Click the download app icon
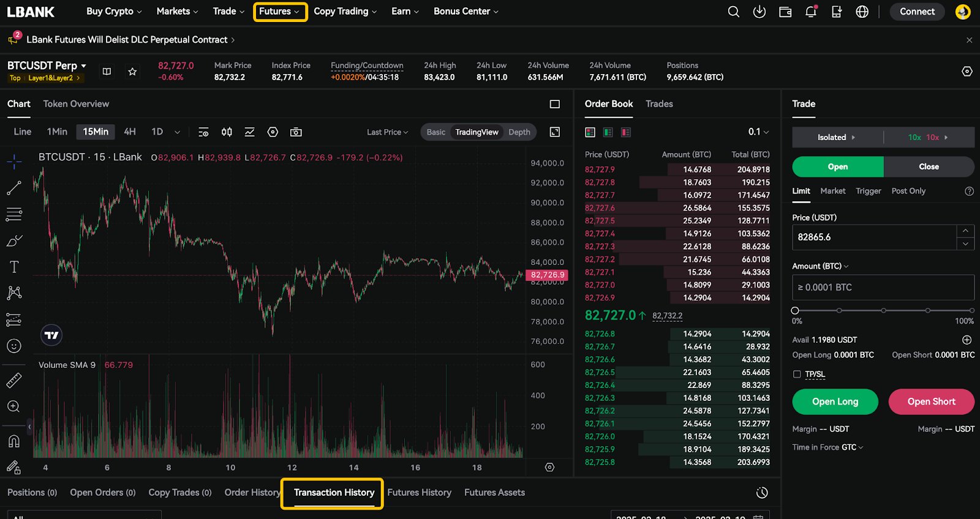980x519 pixels. pos(759,12)
